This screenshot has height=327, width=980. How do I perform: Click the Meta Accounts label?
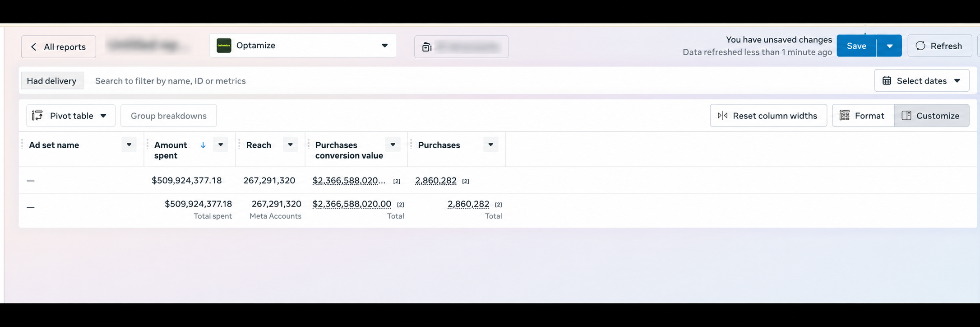275,216
